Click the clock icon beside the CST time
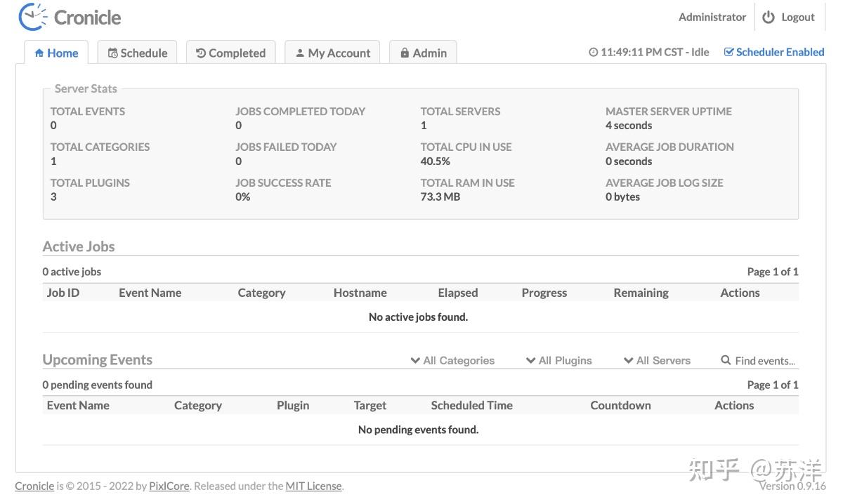 click(x=594, y=51)
